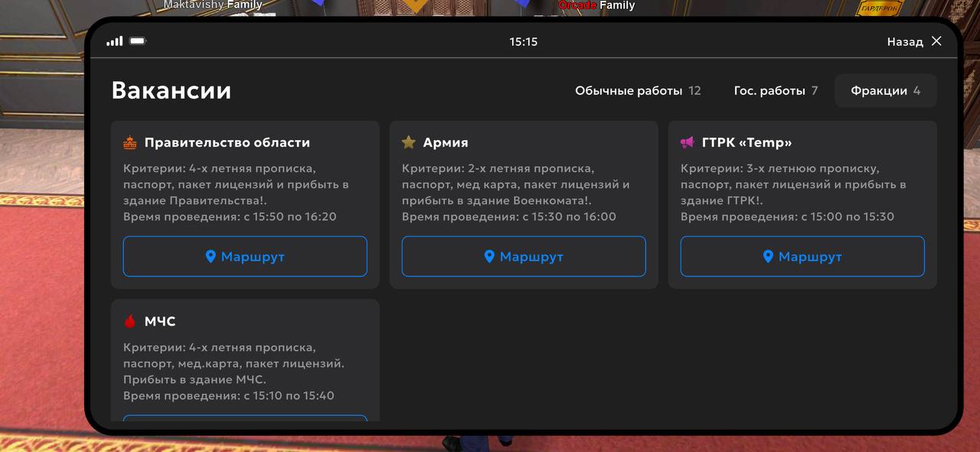The height and width of the screenshot is (452, 980).
Task: Click time text 'с 15:10 по 15:40'
Action: tap(289, 396)
